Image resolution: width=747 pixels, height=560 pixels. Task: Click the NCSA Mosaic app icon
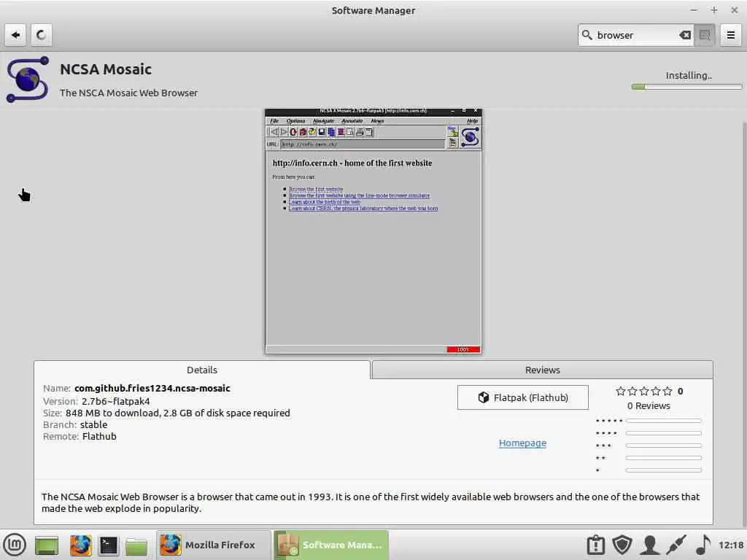pyautogui.click(x=28, y=79)
